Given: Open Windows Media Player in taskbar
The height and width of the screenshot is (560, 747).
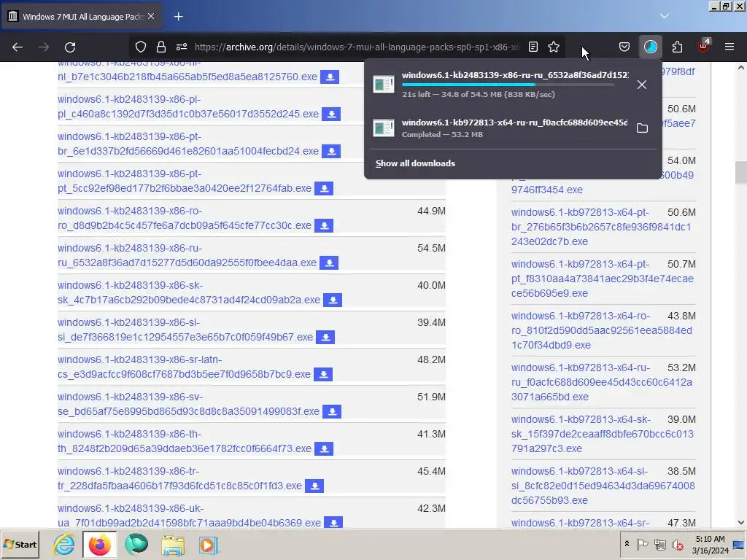Looking at the screenshot, I should pyautogui.click(x=208, y=545).
